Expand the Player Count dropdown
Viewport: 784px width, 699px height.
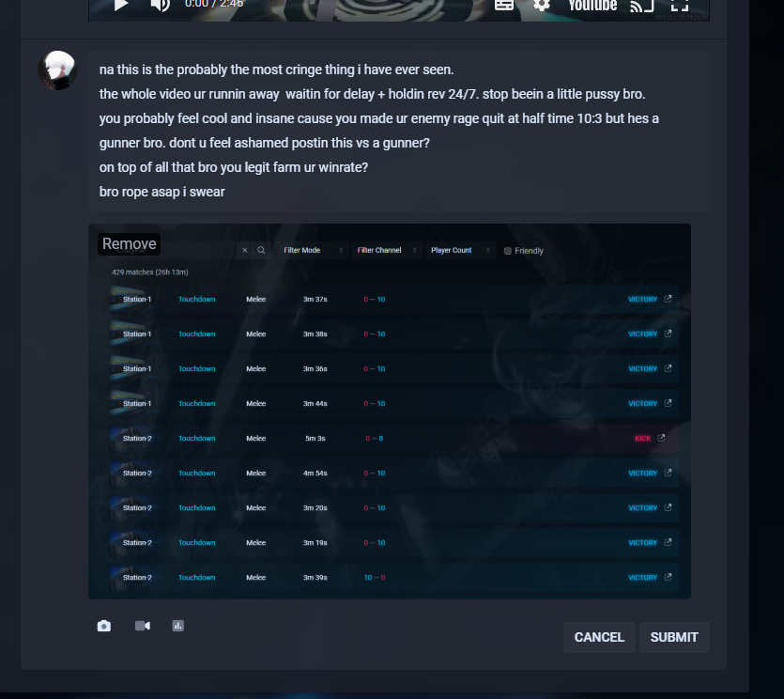[x=460, y=250]
